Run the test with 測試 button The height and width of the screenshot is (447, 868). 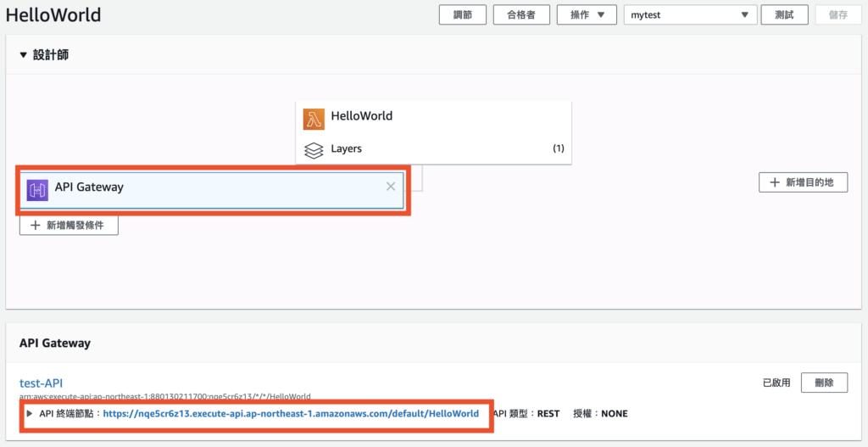tap(784, 15)
